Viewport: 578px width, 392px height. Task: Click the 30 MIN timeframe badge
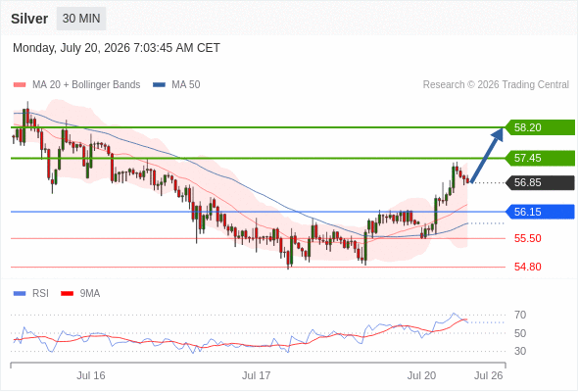(x=81, y=19)
